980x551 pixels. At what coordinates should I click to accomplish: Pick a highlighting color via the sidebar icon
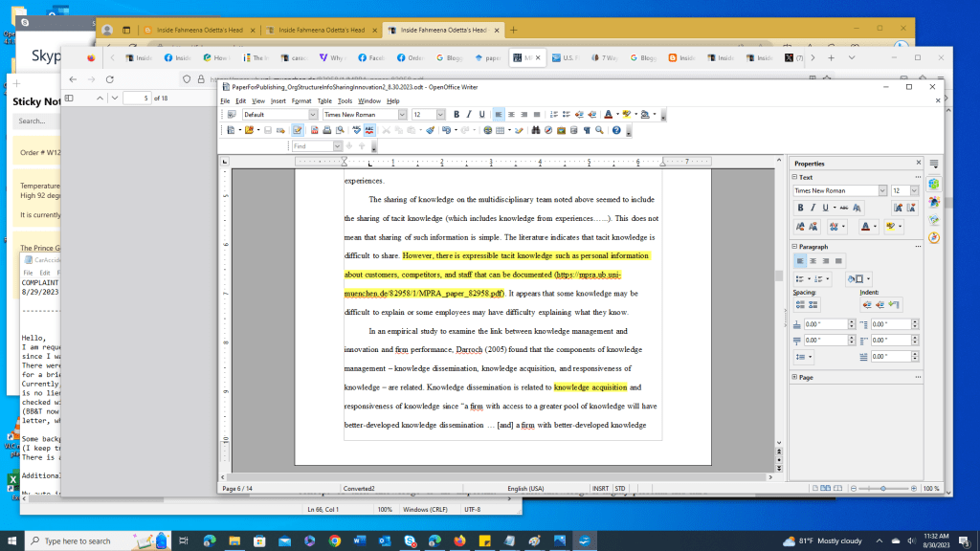pos(891,226)
